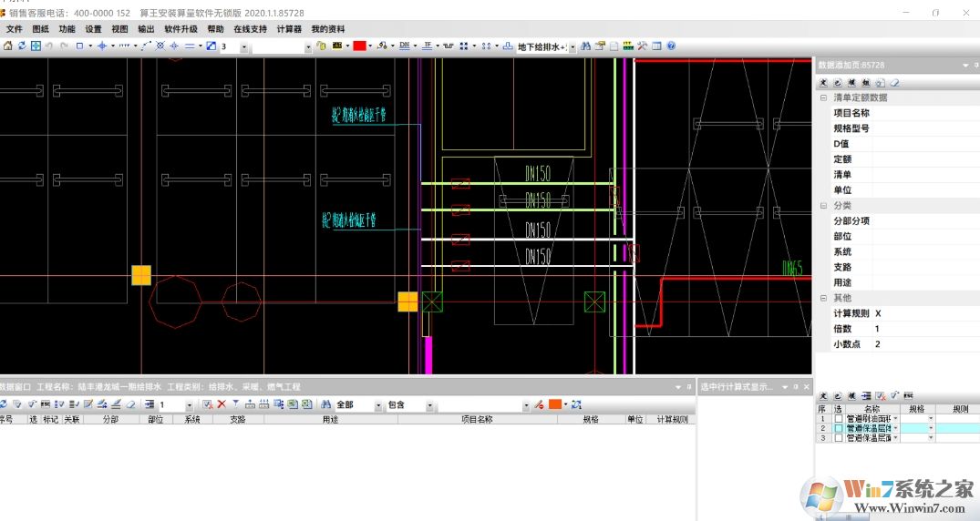Click the 项目名称 value field in properties
This screenshot has width=980, height=521.
[921, 113]
